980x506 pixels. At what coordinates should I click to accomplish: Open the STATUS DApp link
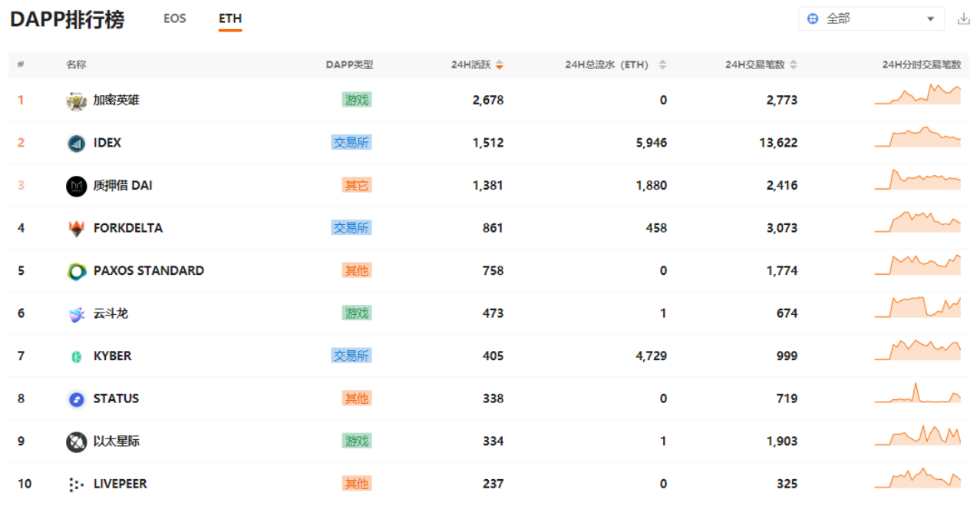[117, 399]
